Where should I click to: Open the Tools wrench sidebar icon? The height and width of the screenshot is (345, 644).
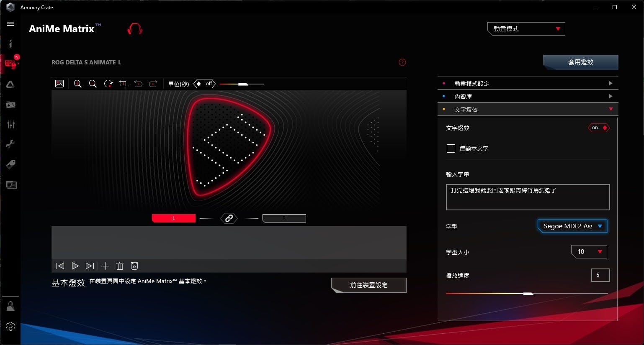[10, 144]
